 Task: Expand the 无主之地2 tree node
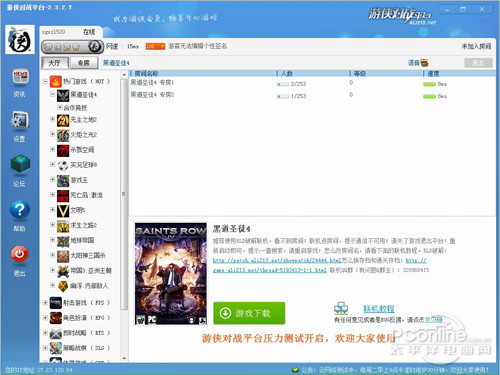tap(52, 119)
